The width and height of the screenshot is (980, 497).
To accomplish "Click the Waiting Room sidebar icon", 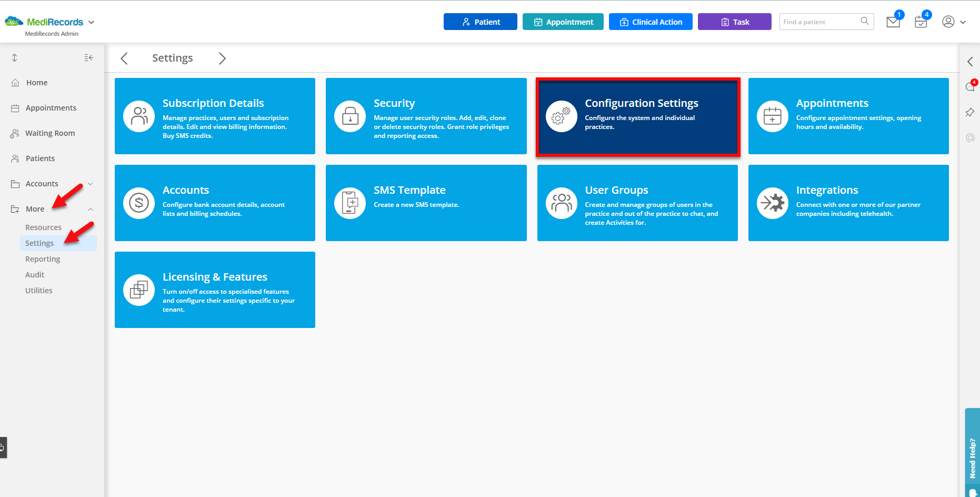I will coord(14,133).
